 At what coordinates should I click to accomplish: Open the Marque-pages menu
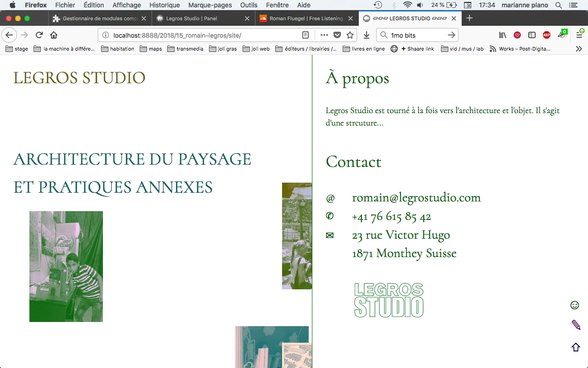pyautogui.click(x=210, y=5)
